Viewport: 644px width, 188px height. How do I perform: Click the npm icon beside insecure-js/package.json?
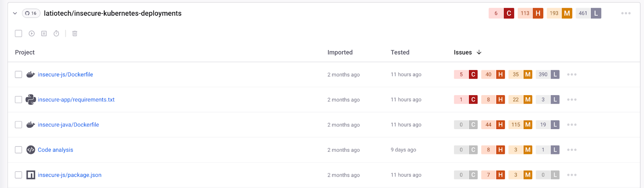tap(31, 175)
